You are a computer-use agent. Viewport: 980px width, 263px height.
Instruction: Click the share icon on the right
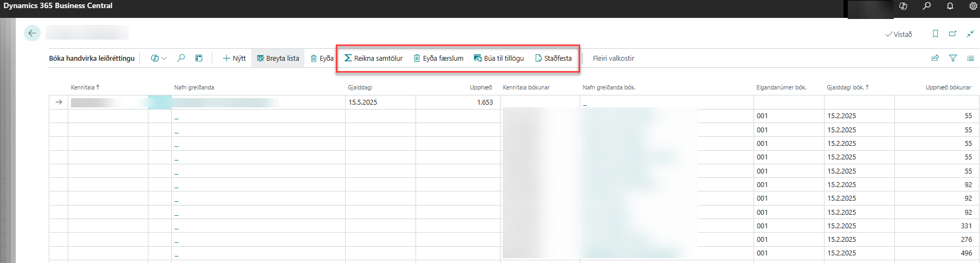pos(935,58)
